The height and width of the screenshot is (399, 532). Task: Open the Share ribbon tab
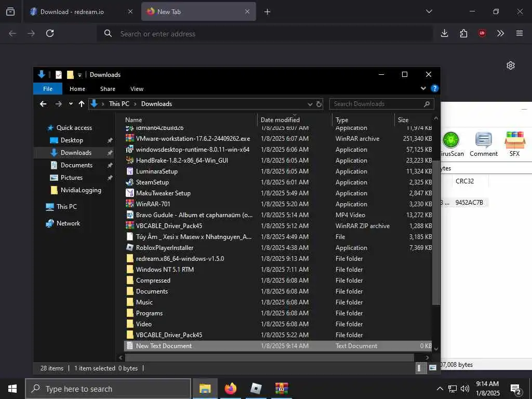point(108,88)
